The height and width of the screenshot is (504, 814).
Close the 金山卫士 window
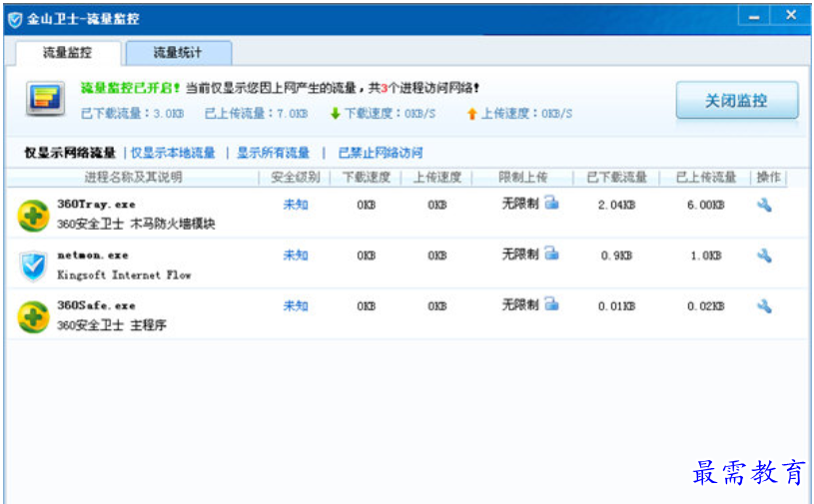[x=791, y=16]
